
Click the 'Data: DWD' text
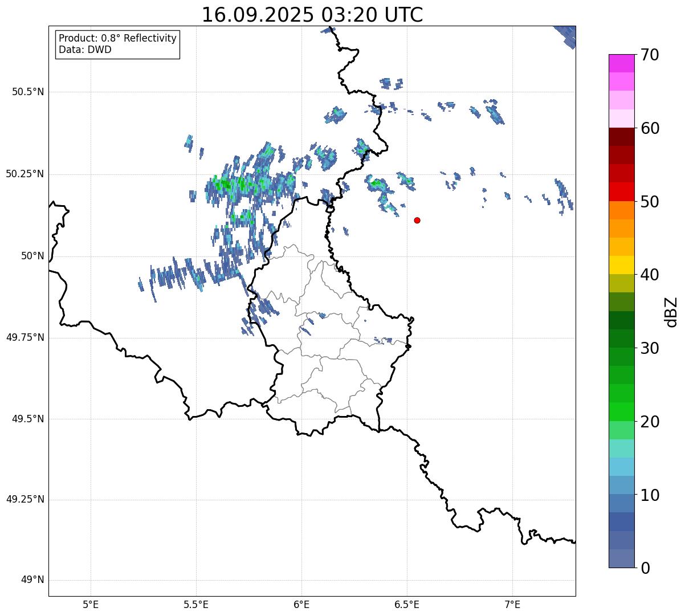(85, 50)
